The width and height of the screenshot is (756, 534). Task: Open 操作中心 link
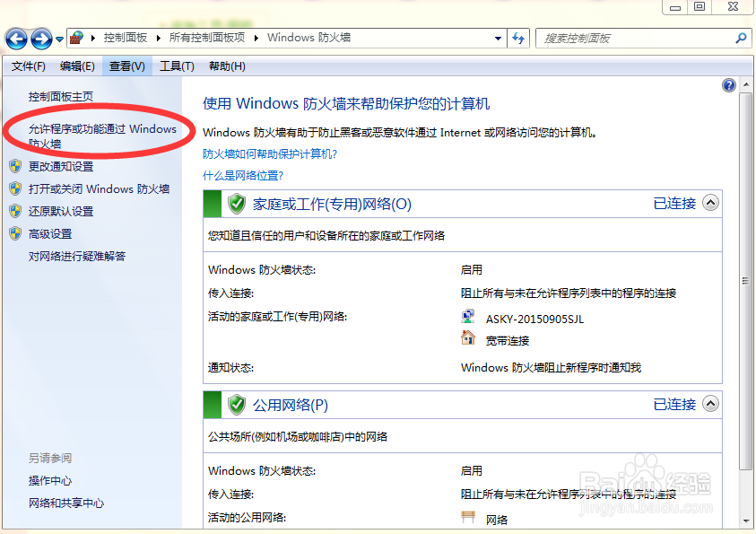[x=50, y=480]
